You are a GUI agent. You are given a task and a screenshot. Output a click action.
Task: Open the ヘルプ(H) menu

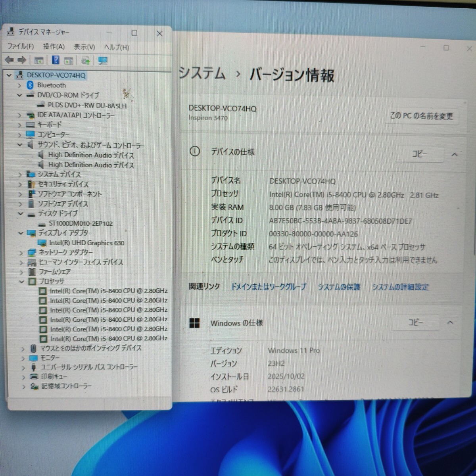117,47
